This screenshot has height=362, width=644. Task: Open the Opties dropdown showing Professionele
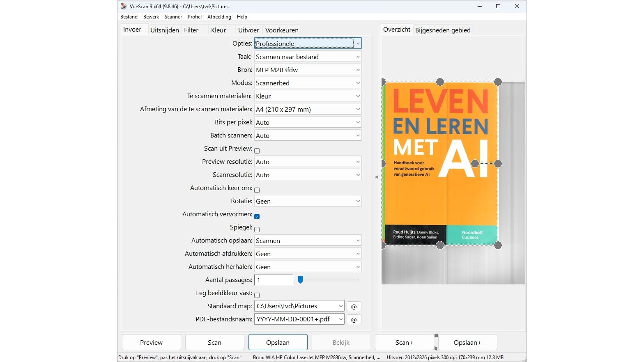(x=308, y=44)
